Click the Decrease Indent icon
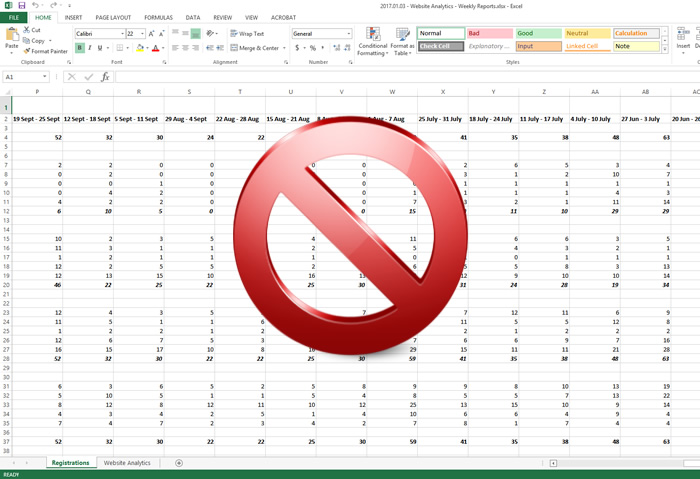700x479 pixels. pos(210,48)
